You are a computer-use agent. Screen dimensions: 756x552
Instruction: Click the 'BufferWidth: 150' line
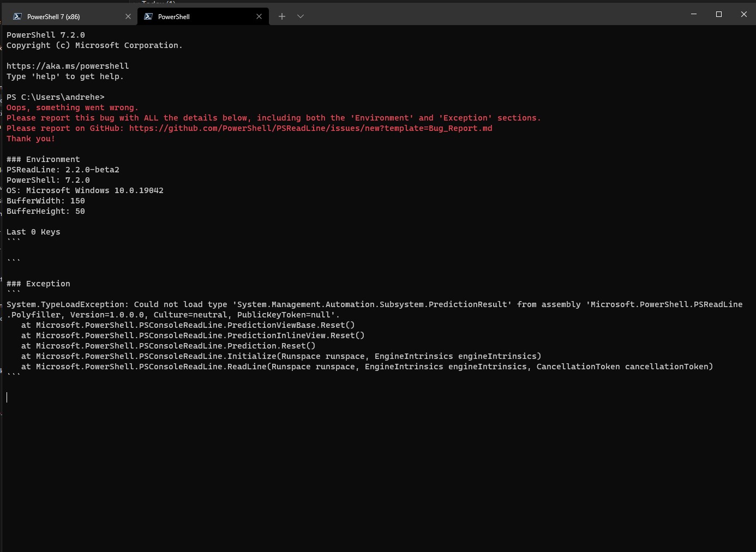46,201
